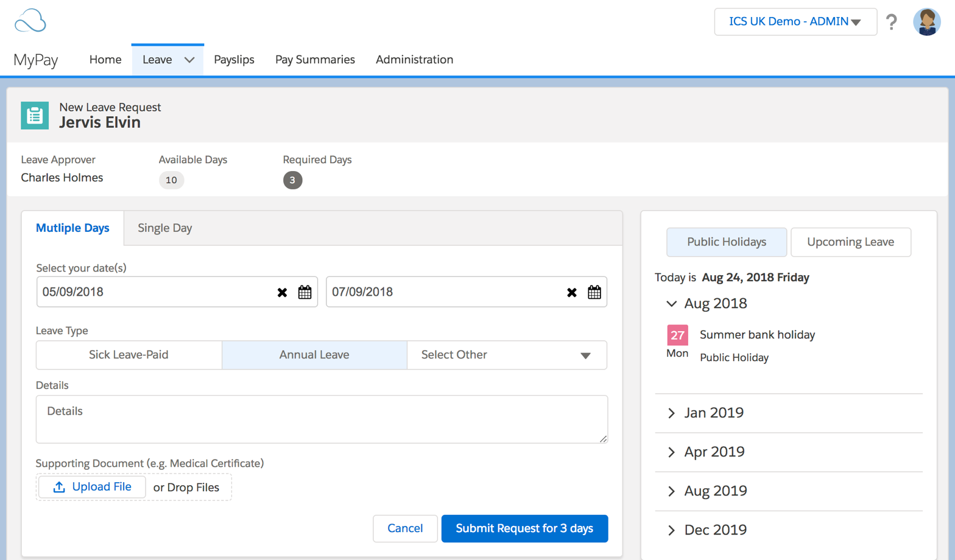Open the Administration tab
955x560 pixels.
(414, 60)
